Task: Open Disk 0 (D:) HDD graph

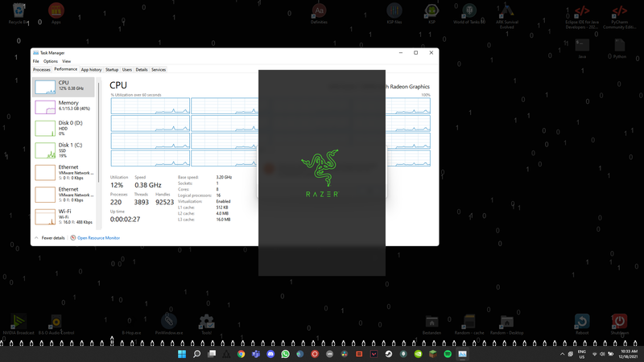Action: tap(64, 128)
